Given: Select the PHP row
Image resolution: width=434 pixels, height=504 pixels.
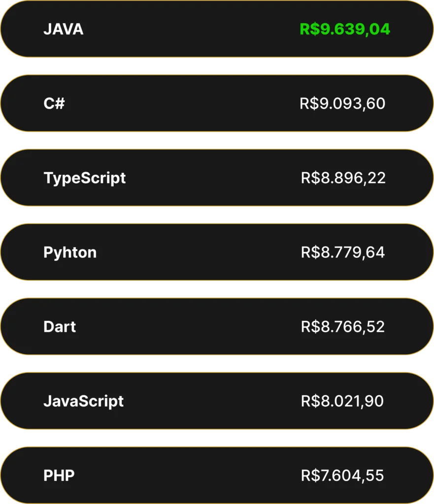Looking at the screenshot, I should (217, 475).
